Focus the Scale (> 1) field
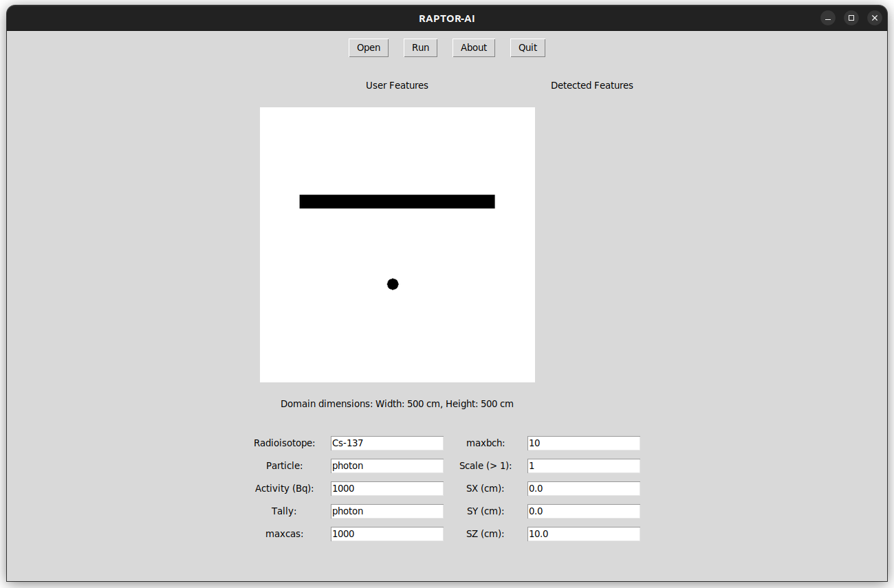This screenshot has height=588, width=894. pyautogui.click(x=583, y=466)
